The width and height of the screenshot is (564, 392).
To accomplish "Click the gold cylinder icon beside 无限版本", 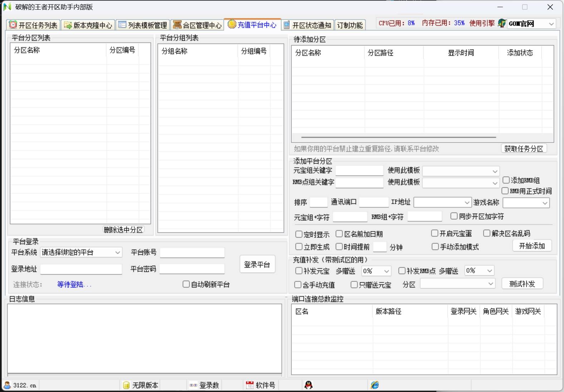I will coord(126,385).
